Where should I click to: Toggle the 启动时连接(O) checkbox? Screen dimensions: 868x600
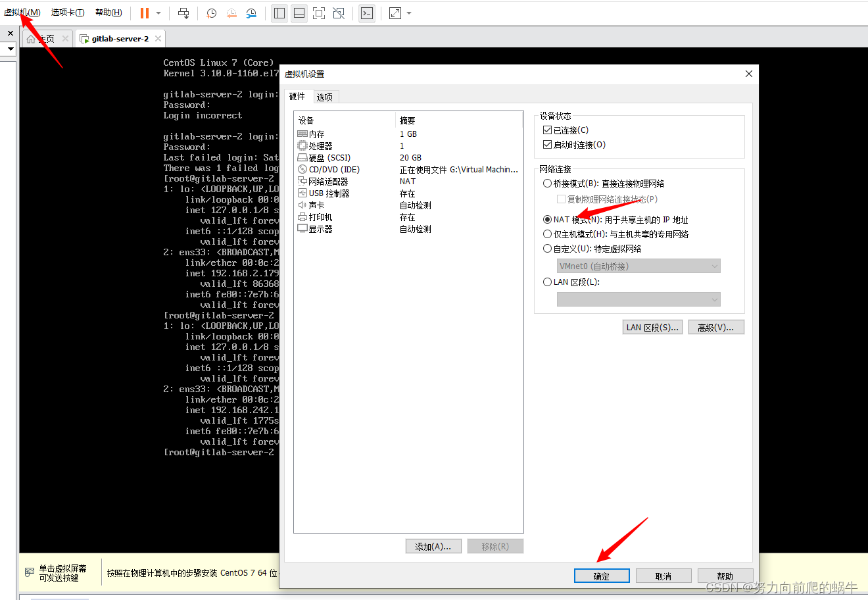click(x=547, y=145)
